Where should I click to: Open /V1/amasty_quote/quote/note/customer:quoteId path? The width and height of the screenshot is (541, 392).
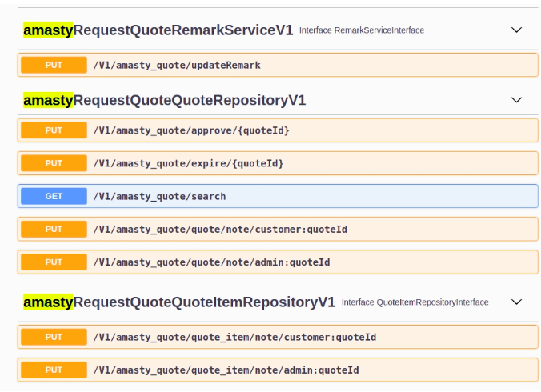click(220, 229)
